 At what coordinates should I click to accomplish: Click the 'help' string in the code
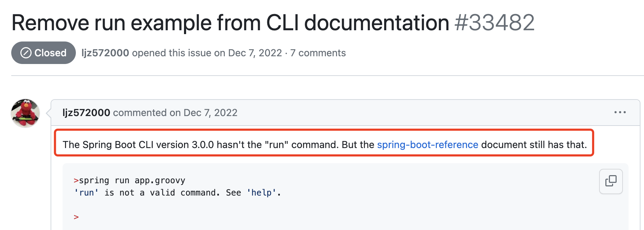262,193
